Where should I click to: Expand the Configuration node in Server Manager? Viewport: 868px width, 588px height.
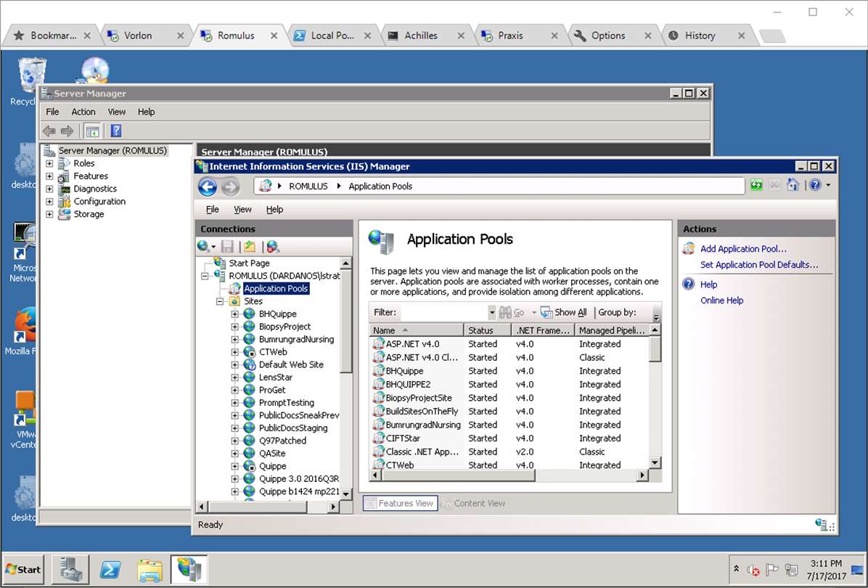[49, 202]
